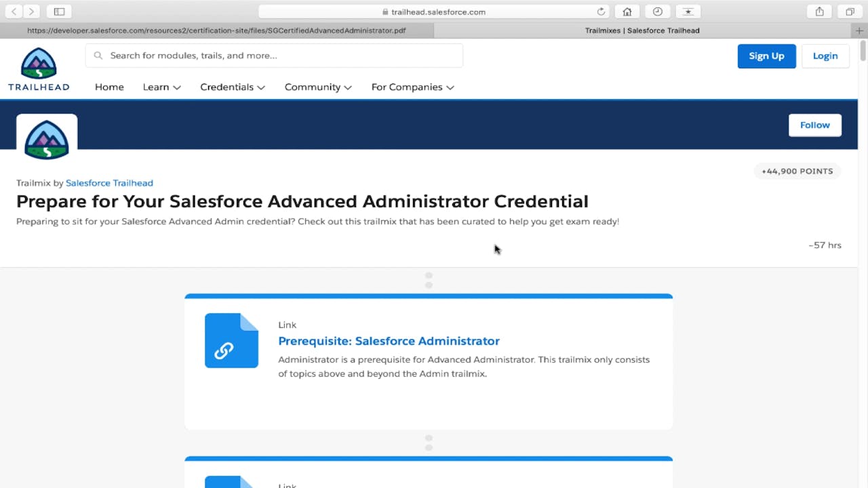868x488 pixels.
Task: Click the Trailhead logo in the header
Action: point(39,69)
